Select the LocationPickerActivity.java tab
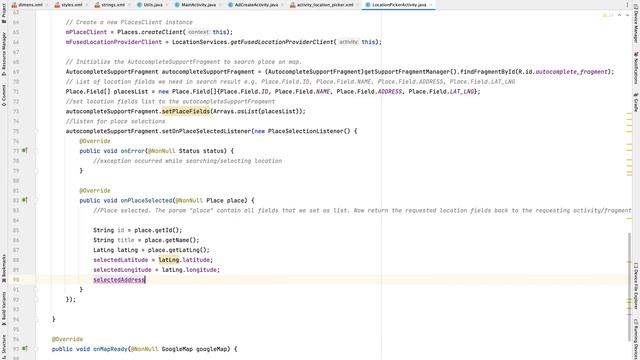 [x=398, y=5]
